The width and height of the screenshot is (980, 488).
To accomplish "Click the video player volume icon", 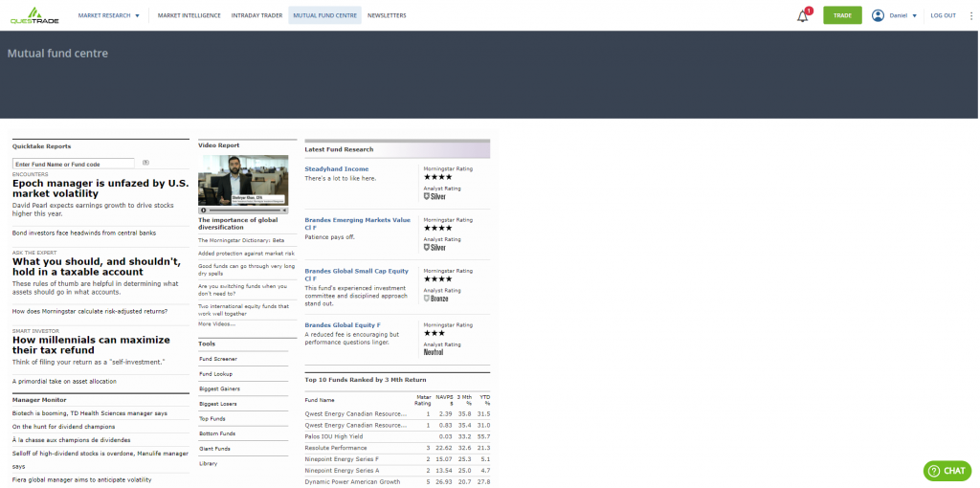I will pyautogui.click(x=282, y=210).
